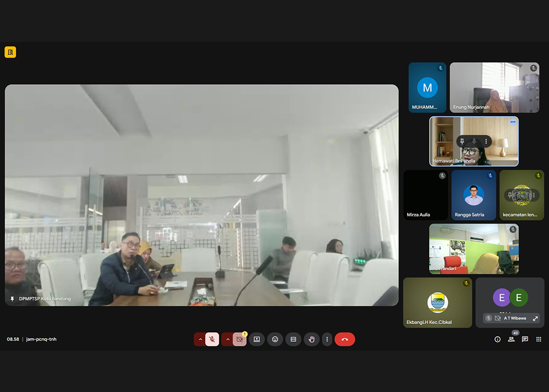Show the participants people panel

pos(511,339)
